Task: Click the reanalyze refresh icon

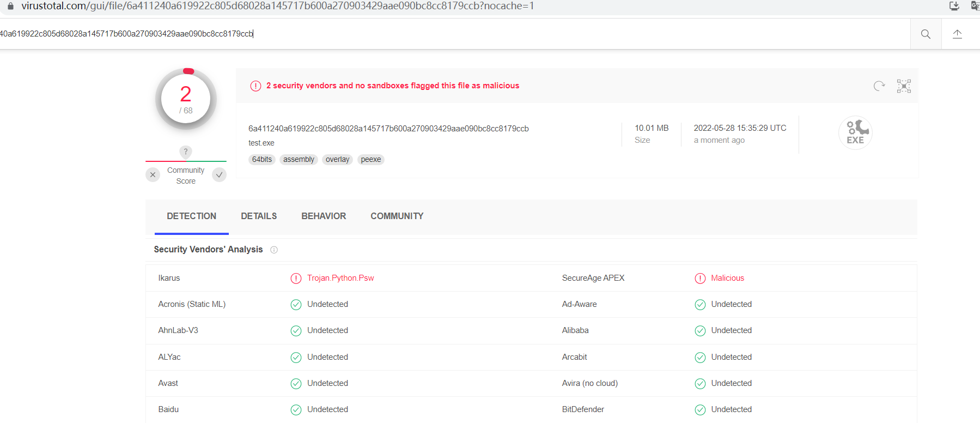Action: 879,86
